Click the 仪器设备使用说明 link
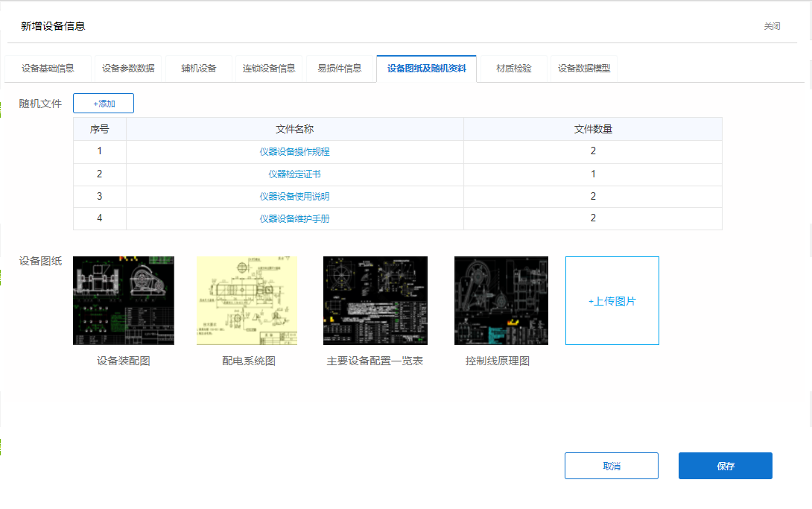Screen dimensions: 812x509 (294, 197)
